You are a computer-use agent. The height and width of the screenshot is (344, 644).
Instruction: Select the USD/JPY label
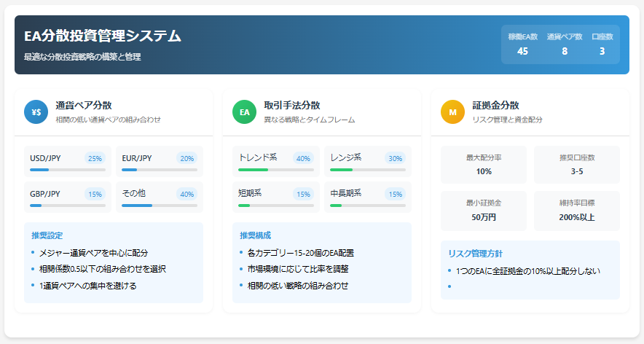(45, 158)
